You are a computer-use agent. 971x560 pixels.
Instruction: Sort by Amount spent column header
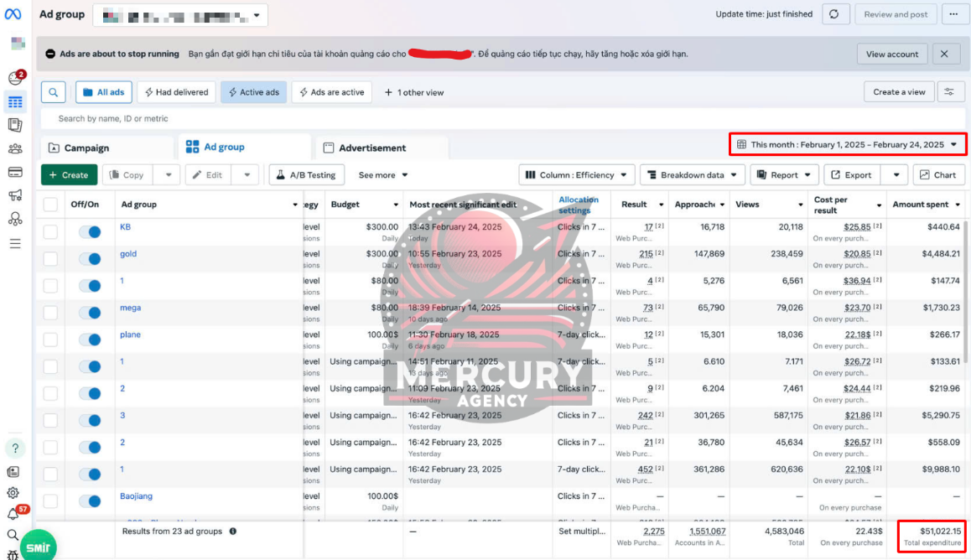pos(926,205)
